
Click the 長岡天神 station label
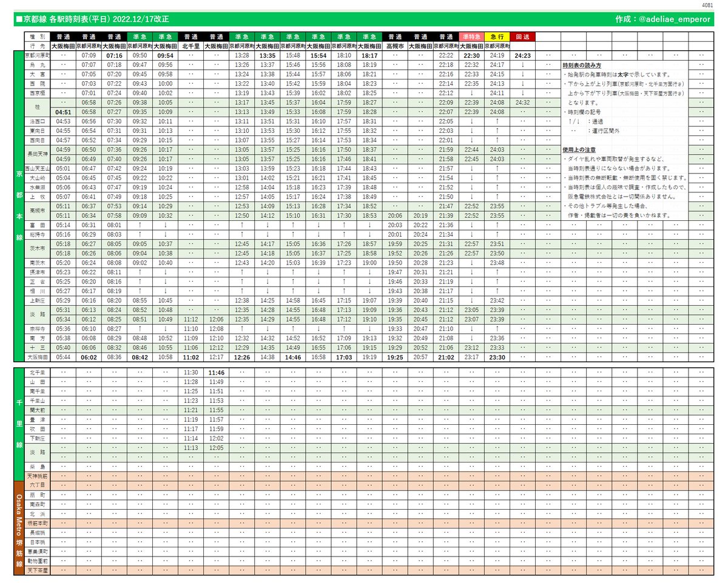pos(38,155)
